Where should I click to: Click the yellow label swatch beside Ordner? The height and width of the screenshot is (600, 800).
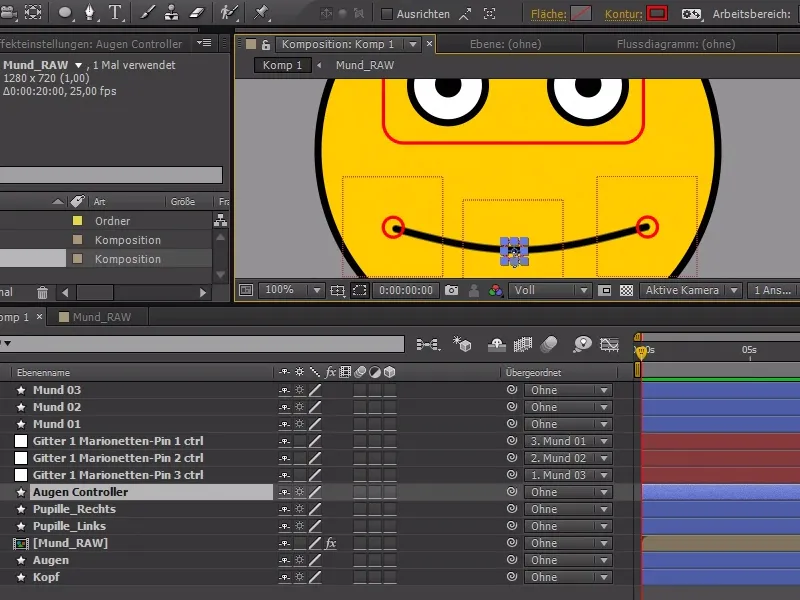click(78, 221)
